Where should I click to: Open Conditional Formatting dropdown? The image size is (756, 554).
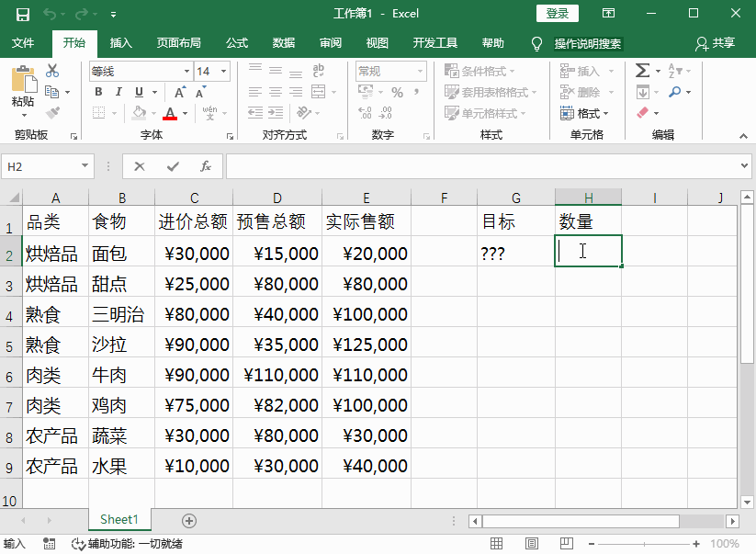coord(480,71)
